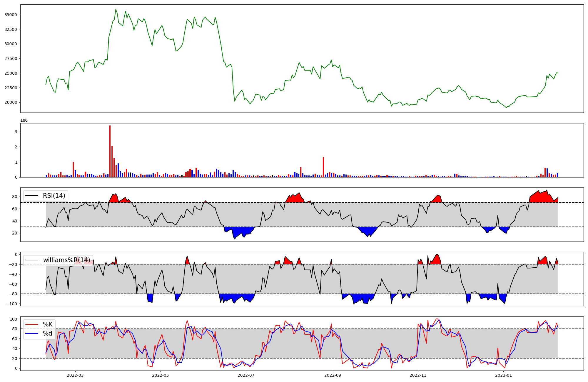Click the 20000 price axis tick label

tap(11, 102)
